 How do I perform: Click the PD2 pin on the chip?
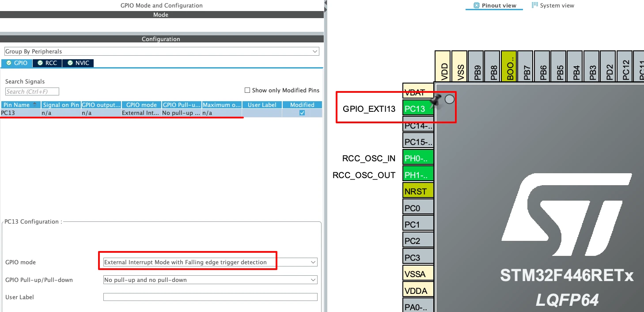[x=608, y=66]
